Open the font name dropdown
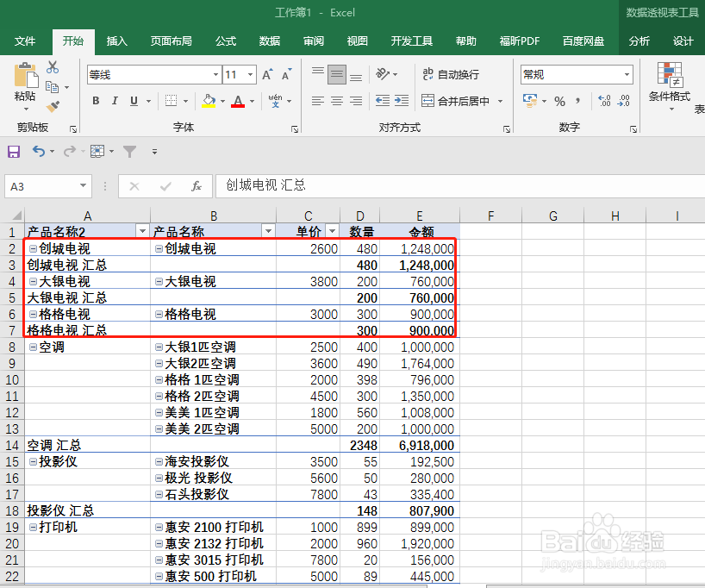 [x=215, y=75]
